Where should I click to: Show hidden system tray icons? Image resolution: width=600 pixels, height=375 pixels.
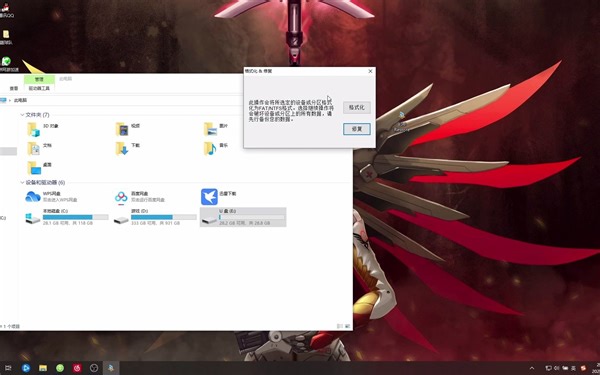click(x=532, y=368)
